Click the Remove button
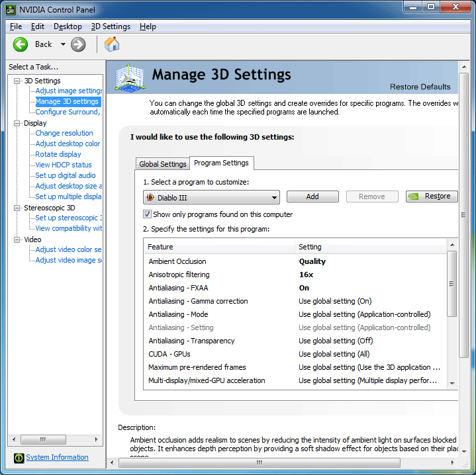This screenshot has height=475, width=476. 372,196
